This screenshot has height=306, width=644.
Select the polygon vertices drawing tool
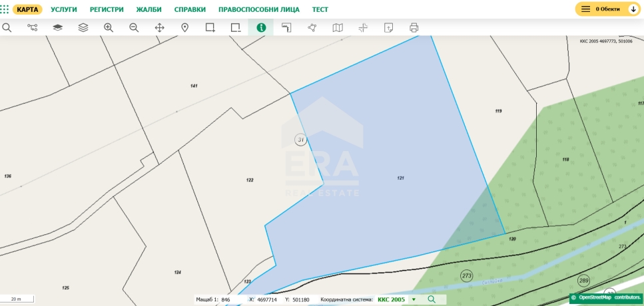[x=312, y=27]
